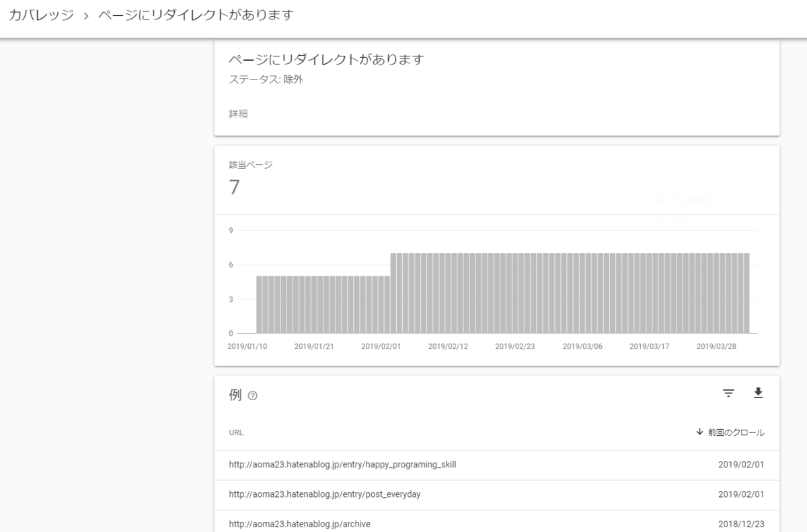Click 2019/03/06 axis label

coord(582,347)
